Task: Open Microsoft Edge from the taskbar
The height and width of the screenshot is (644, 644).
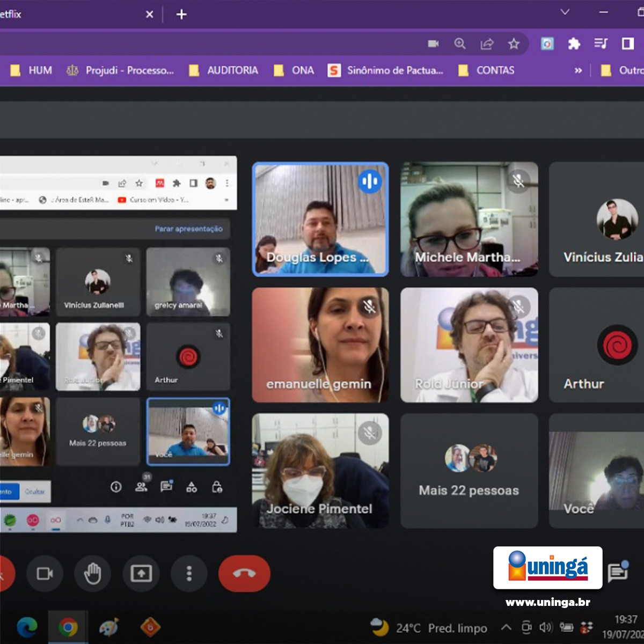Action: pyautogui.click(x=27, y=627)
